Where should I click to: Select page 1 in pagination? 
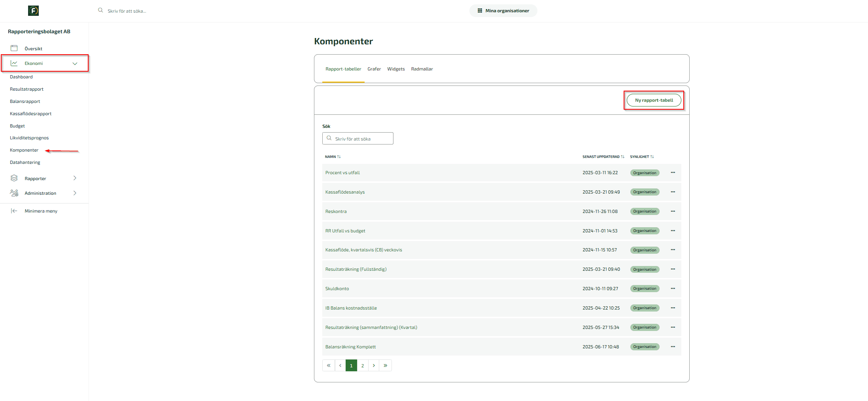[x=351, y=365]
